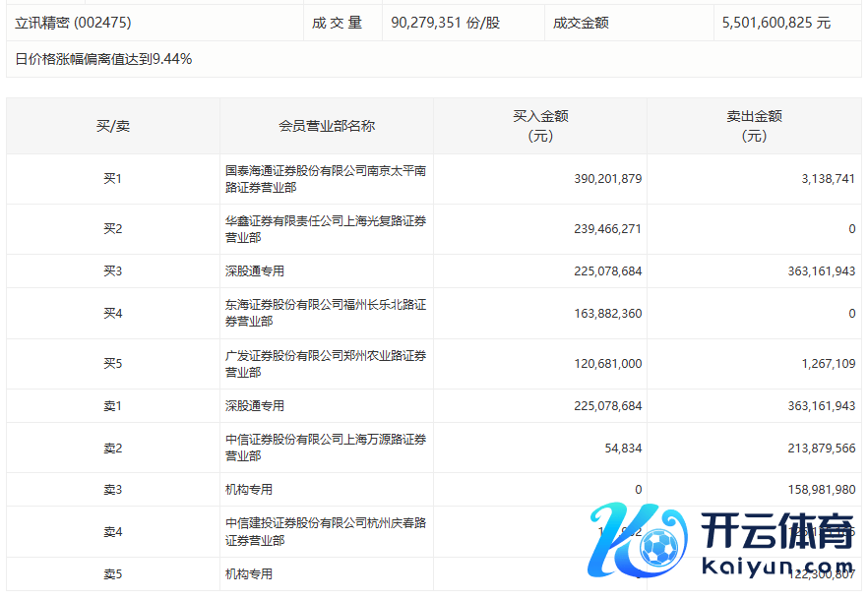Open the kaiyun.com link text
The height and width of the screenshot is (599, 868).
pyautogui.click(x=776, y=569)
